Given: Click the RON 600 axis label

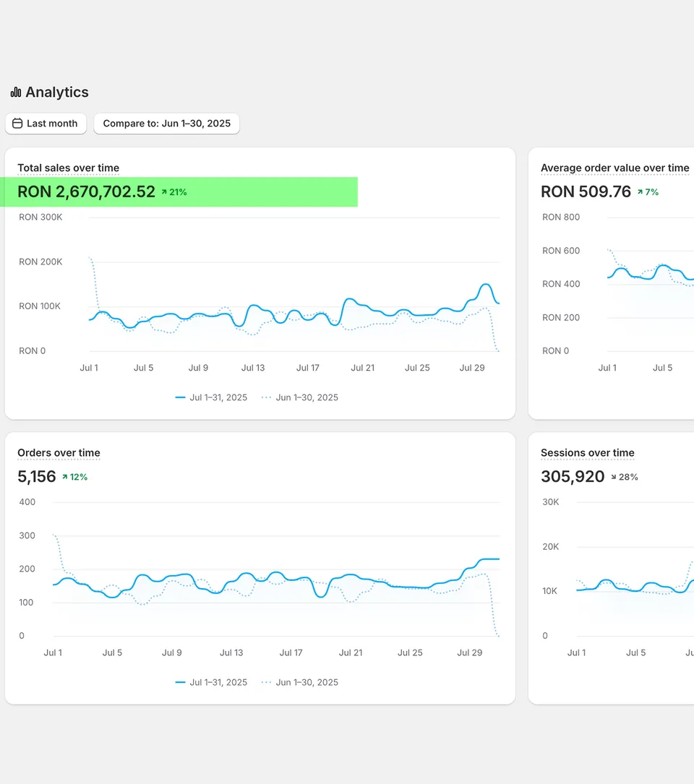Looking at the screenshot, I should click(561, 251).
